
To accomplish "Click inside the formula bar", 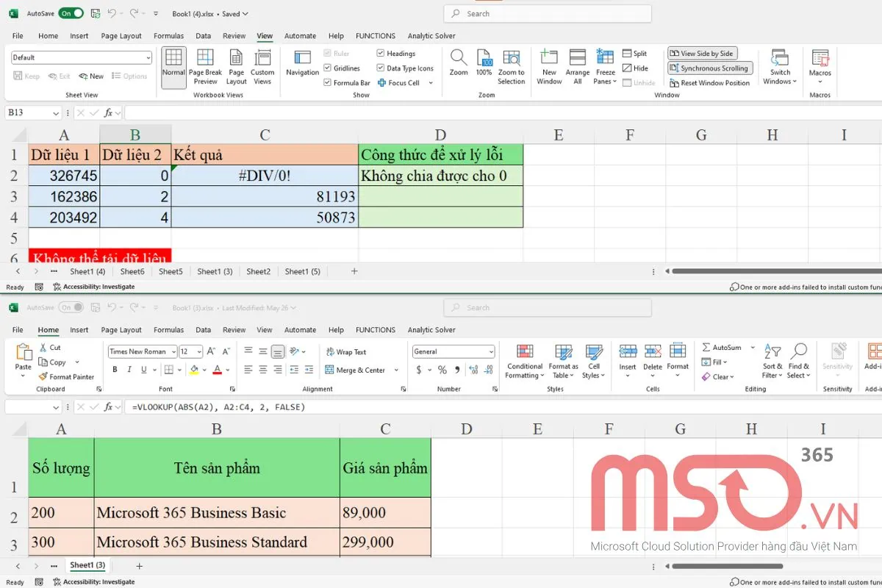I will pos(220,406).
